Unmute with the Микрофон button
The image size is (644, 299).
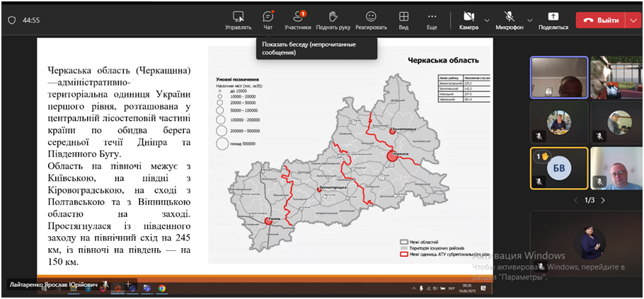(x=509, y=20)
